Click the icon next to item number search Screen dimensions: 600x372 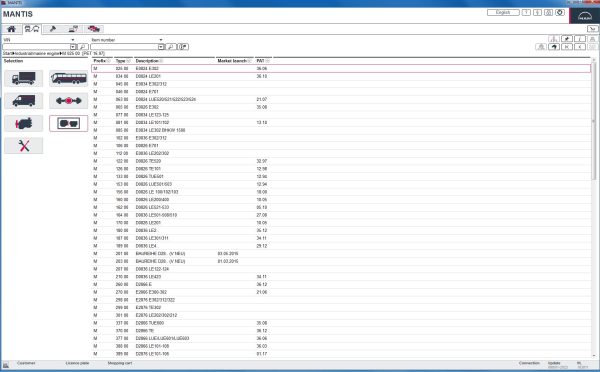click(184, 47)
